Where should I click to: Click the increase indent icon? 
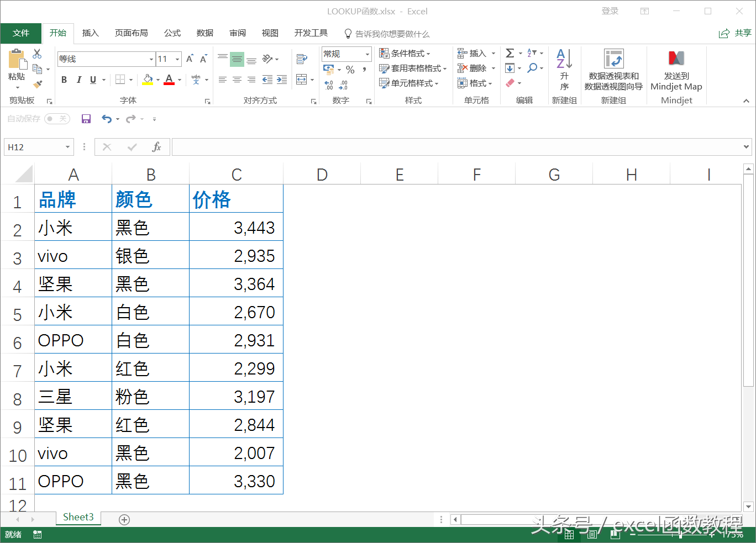(282, 80)
